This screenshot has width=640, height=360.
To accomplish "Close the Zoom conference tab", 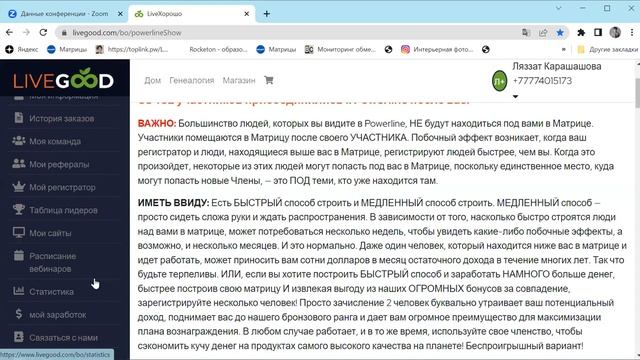I will [x=120, y=14].
